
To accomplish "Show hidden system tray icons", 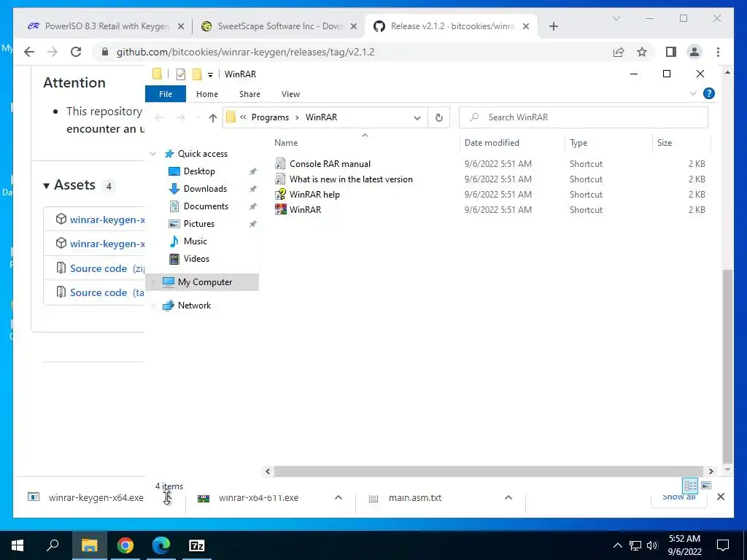I will click(x=617, y=545).
